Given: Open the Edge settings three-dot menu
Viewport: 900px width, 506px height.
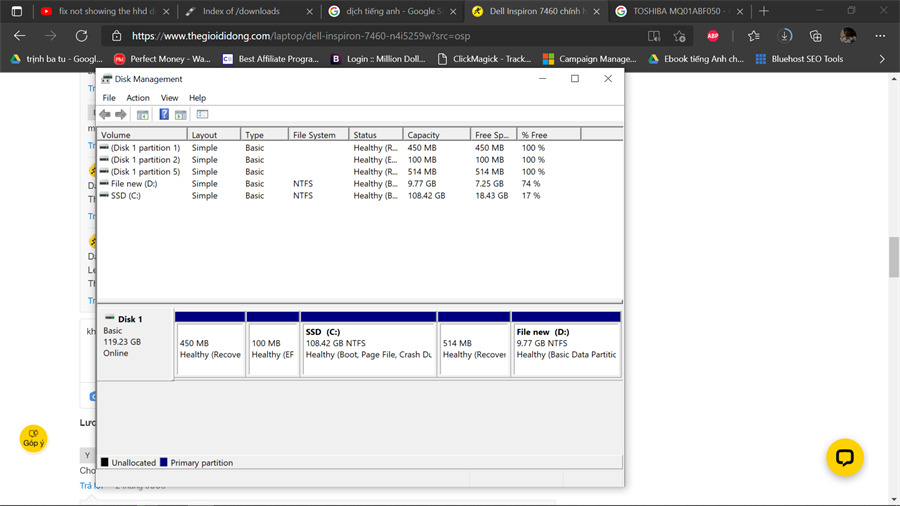Looking at the screenshot, I should click(x=880, y=36).
